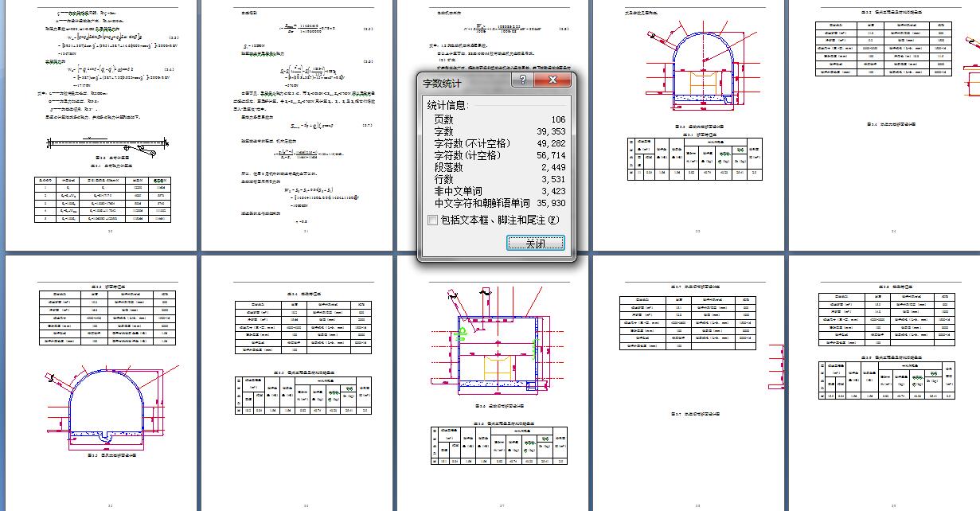Click the 统计信息 group heading

point(448,105)
